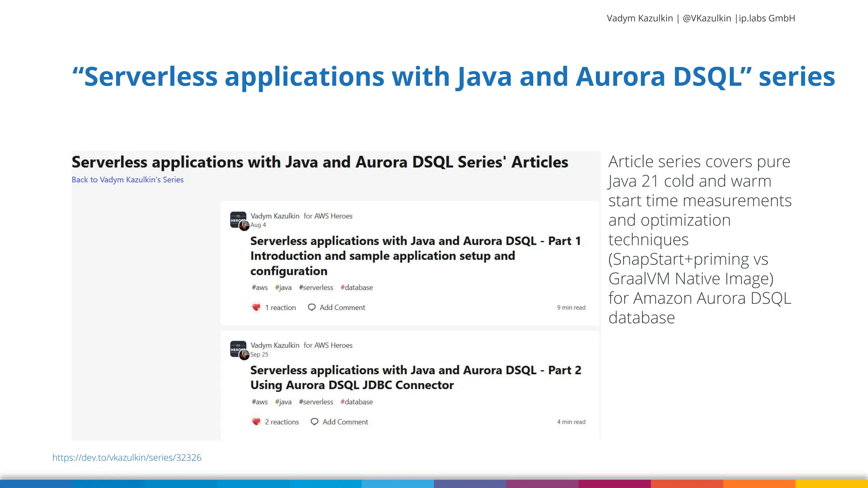This screenshot has height=488, width=868.
Task: Open 'Back to Vadym Kazulkin's Series' link
Action: click(128, 180)
